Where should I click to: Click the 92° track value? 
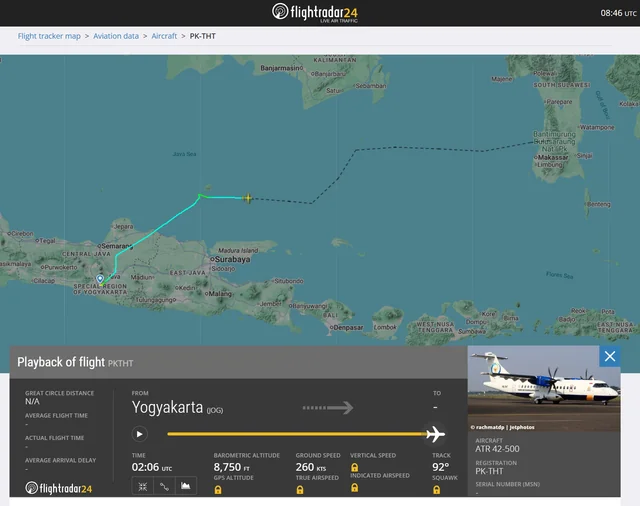tap(441, 467)
